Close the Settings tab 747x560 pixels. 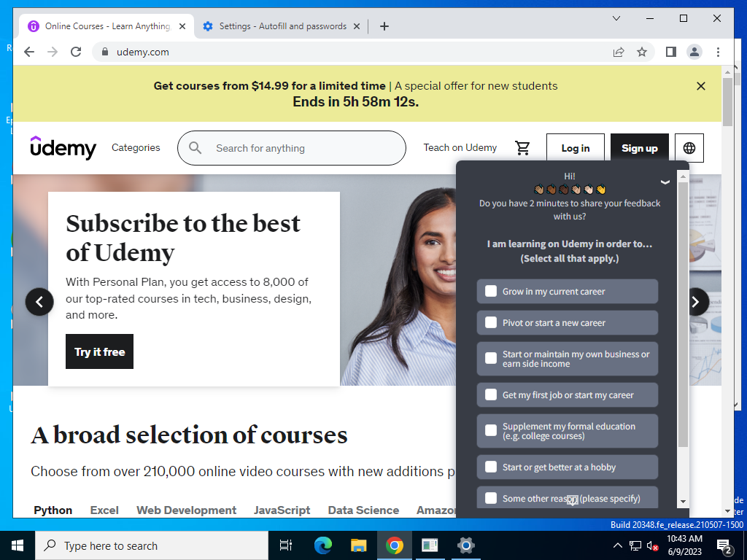356,26
